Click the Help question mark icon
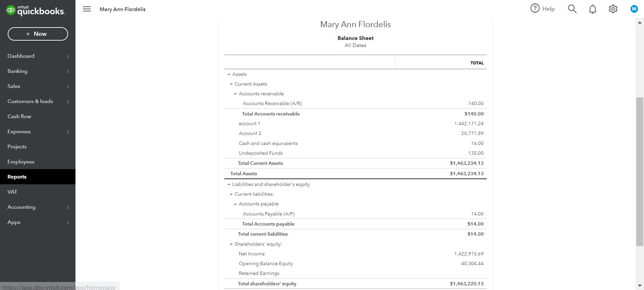The height and width of the screenshot is (290, 644). tap(535, 8)
